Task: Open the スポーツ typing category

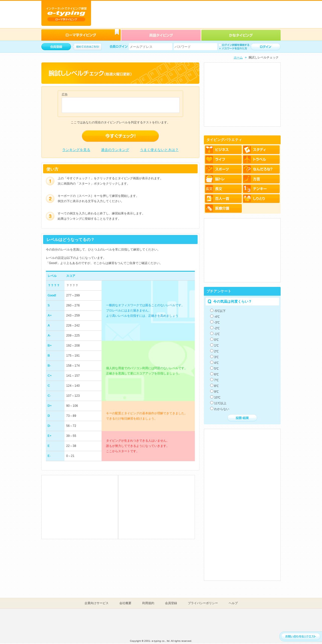Action: tap(223, 169)
